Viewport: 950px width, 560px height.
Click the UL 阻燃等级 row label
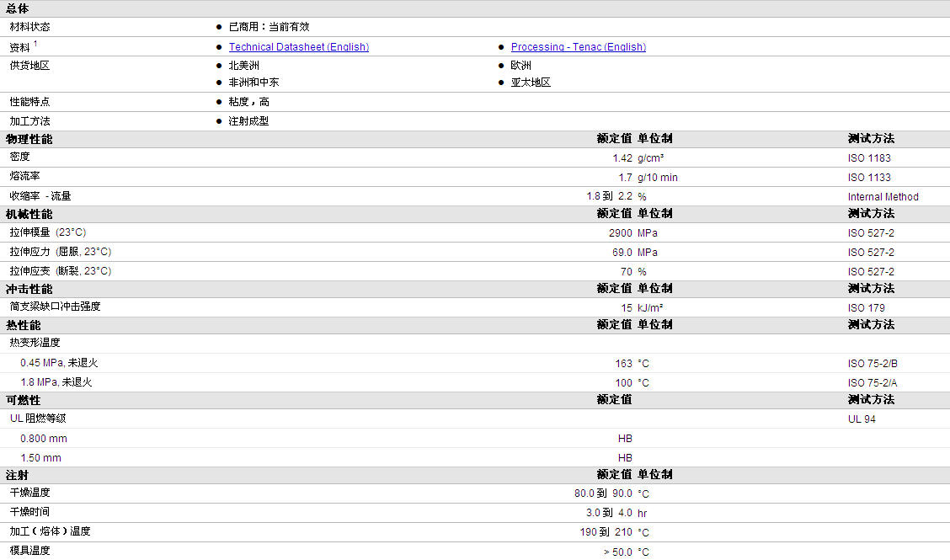click(38, 419)
